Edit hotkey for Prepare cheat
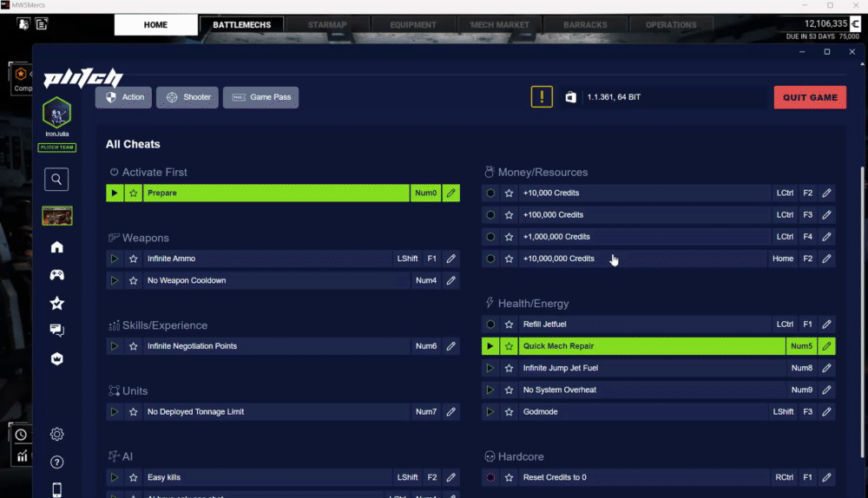 (x=451, y=193)
